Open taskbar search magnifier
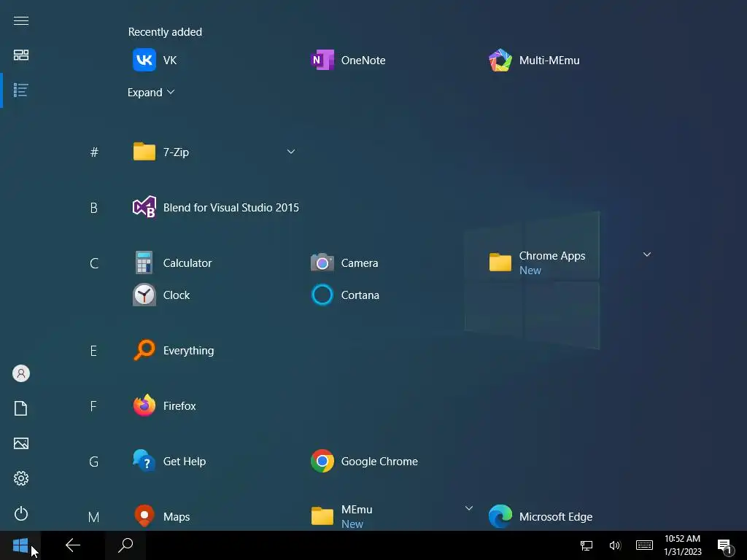Viewport: 747px width, 560px height. 125,545
